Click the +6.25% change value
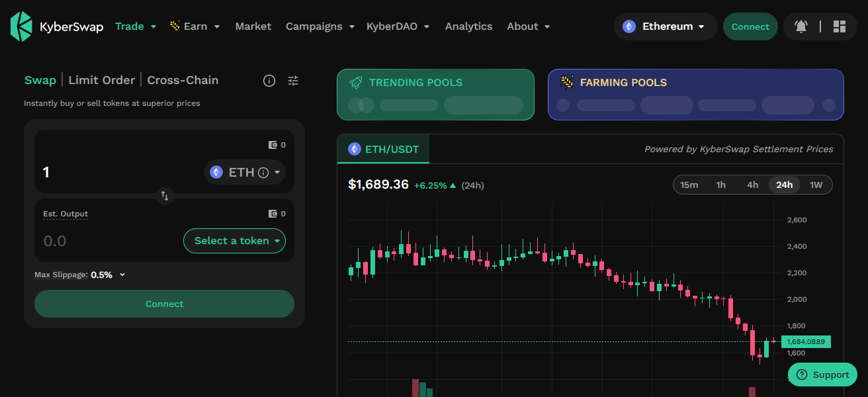The height and width of the screenshot is (397, 868). [x=431, y=185]
